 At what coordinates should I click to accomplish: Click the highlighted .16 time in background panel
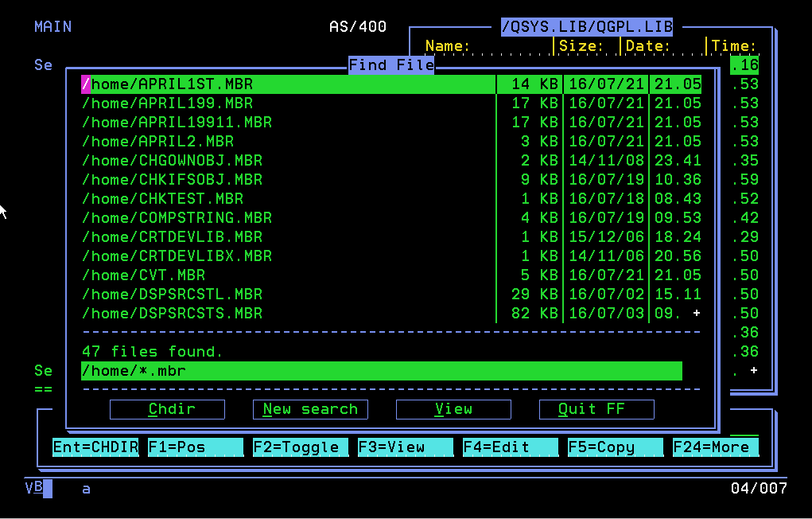[744, 64]
